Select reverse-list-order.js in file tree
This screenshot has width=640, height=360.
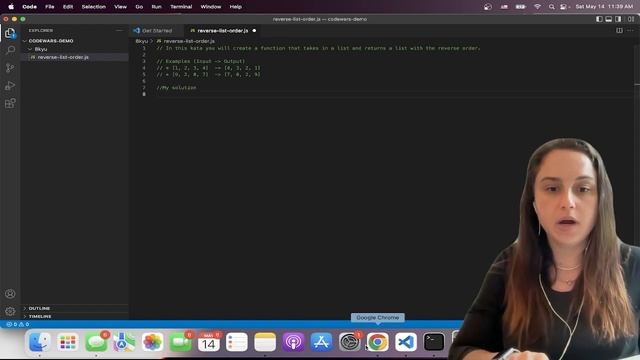tap(63, 57)
